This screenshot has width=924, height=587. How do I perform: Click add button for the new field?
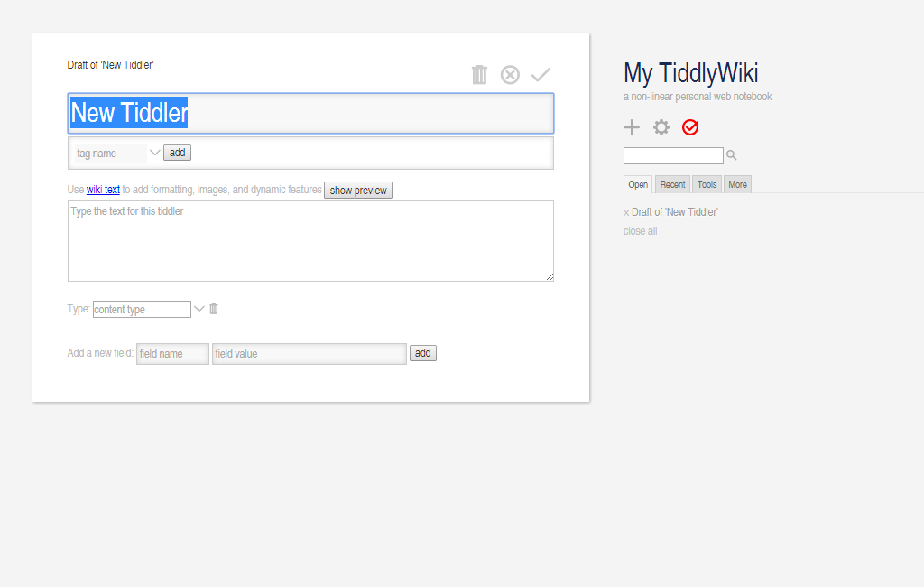coord(423,353)
